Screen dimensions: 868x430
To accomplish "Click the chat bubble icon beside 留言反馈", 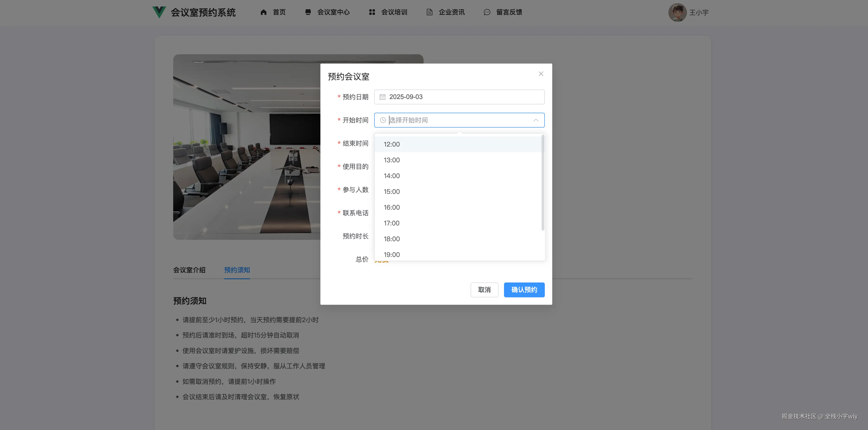I will (x=487, y=12).
